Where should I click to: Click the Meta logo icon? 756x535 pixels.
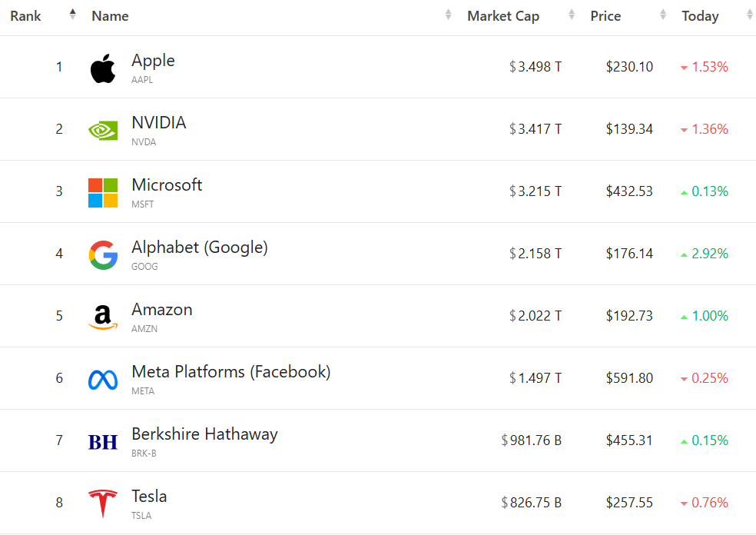pyautogui.click(x=103, y=379)
